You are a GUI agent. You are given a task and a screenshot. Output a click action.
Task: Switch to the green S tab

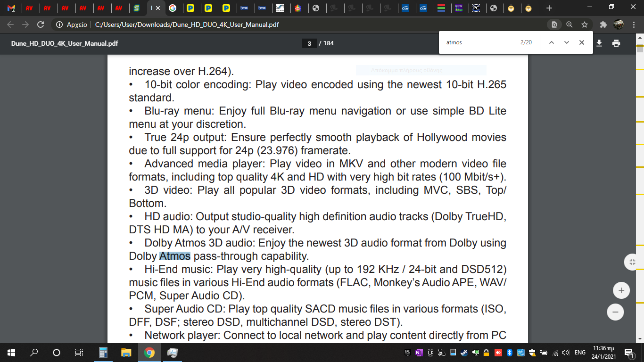point(137,8)
